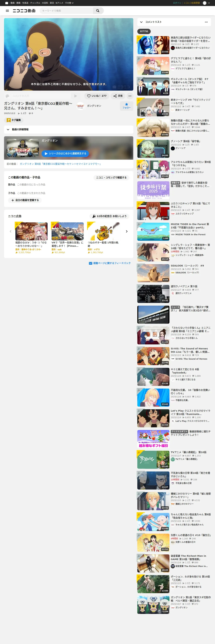Click ニコニ・コモンズで確認する button
The image size is (215, 644).
click(111, 178)
